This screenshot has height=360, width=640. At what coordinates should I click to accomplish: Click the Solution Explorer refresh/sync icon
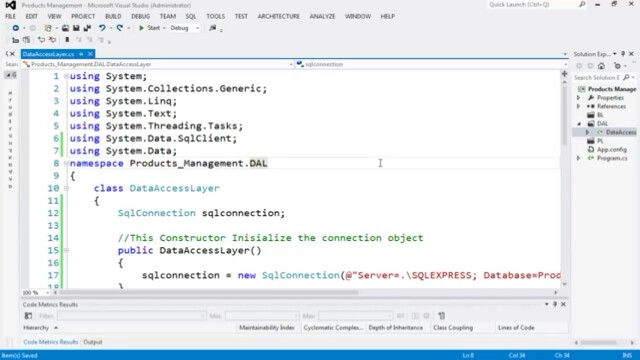pyautogui.click(x=617, y=66)
